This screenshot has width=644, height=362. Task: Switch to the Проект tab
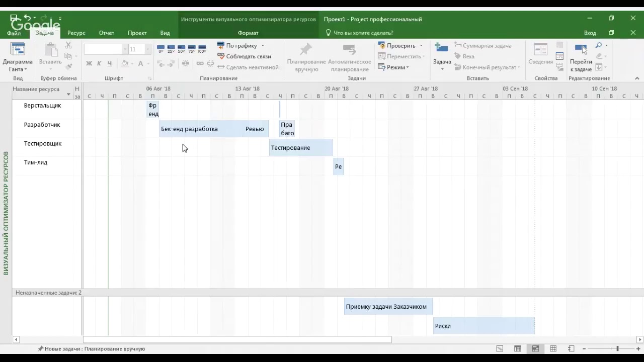[137, 33]
